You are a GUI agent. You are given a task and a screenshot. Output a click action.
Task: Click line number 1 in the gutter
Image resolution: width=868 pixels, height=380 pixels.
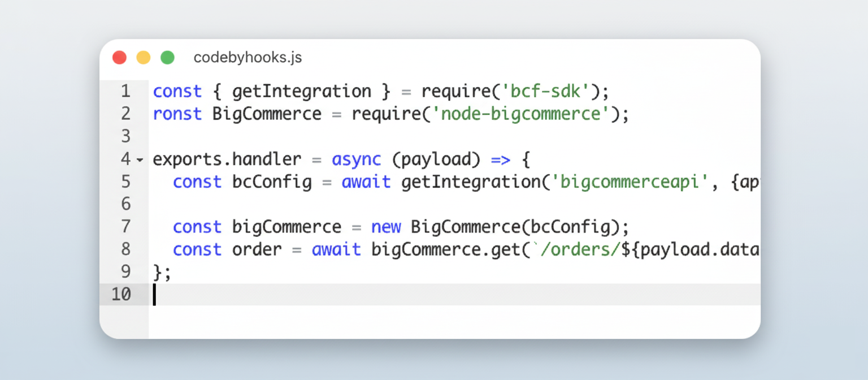point(125,91)
